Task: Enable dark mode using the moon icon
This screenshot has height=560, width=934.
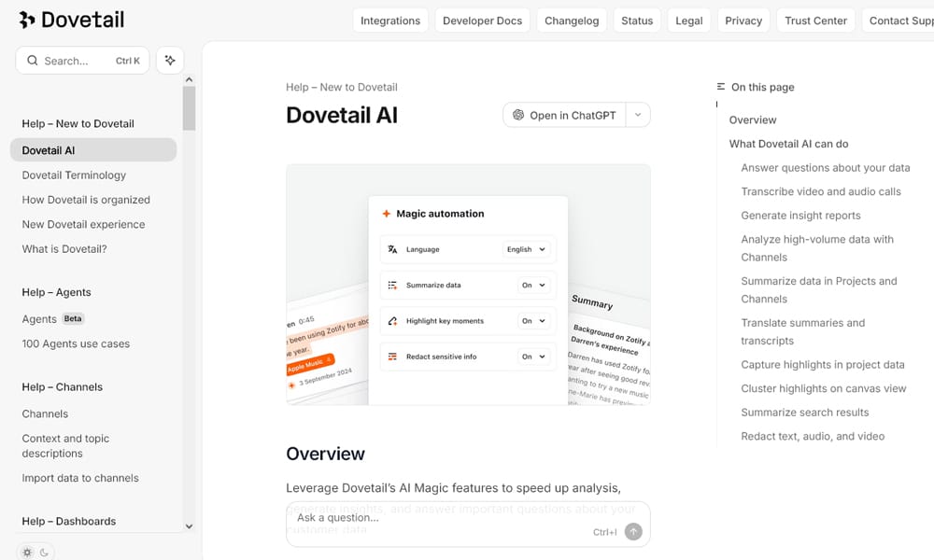Action: point(45,552)
